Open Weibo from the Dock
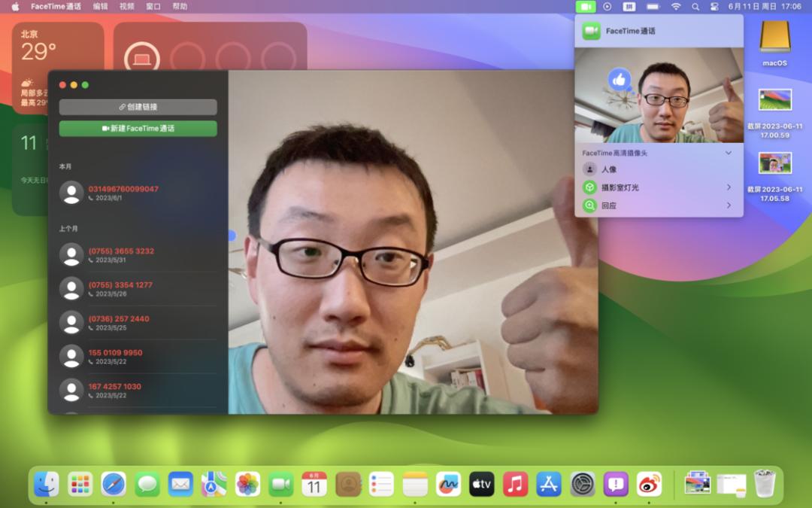Screen dimensions: 812x508 [x=649, y=484]
